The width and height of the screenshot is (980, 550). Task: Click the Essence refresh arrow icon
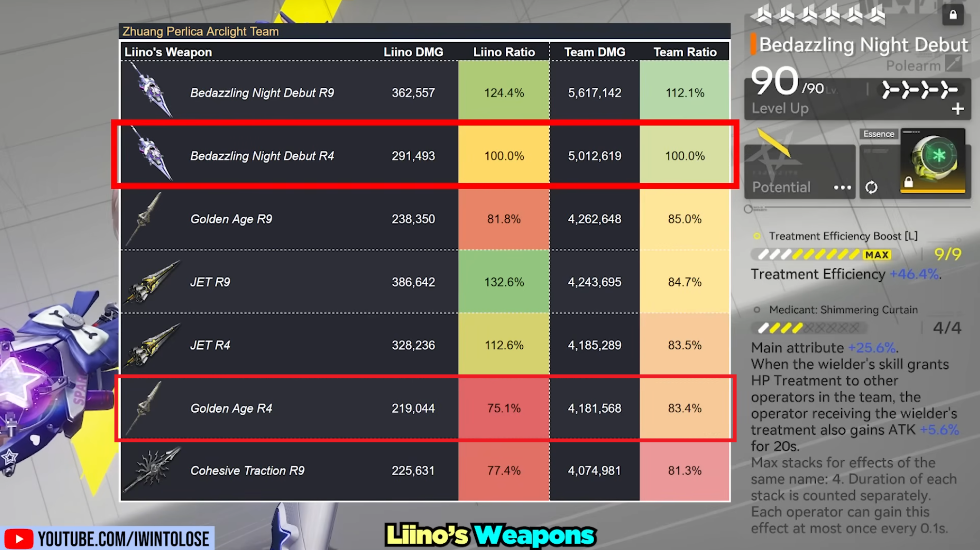point(871,187)
